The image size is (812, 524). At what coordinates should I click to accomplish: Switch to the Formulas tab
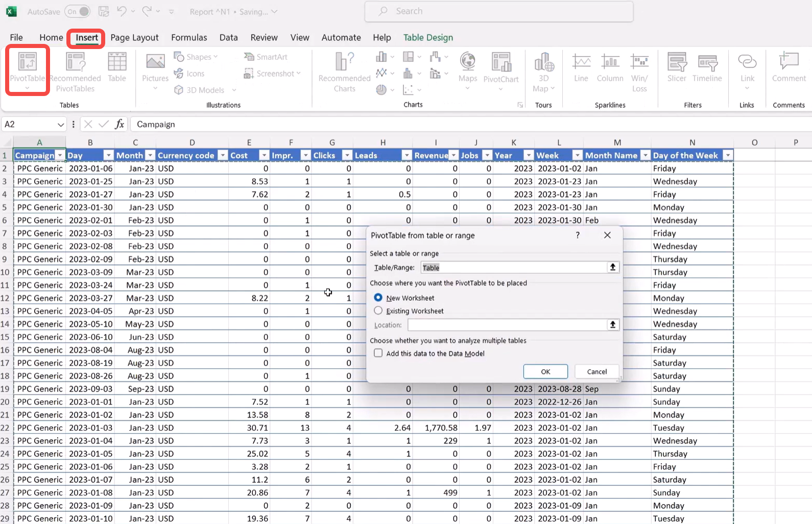tap(189, 37)
